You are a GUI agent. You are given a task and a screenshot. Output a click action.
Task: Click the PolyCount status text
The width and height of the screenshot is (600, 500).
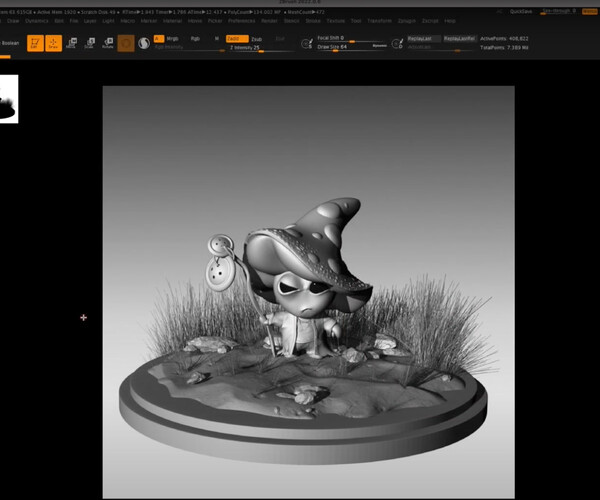pos(254,12)
